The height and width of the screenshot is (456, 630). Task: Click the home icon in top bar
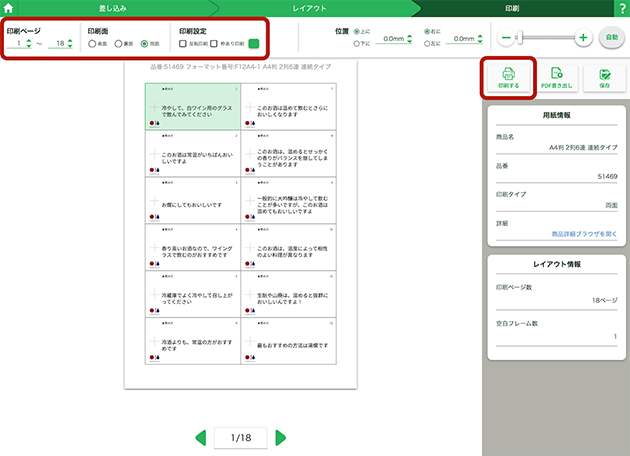(10, 8)
